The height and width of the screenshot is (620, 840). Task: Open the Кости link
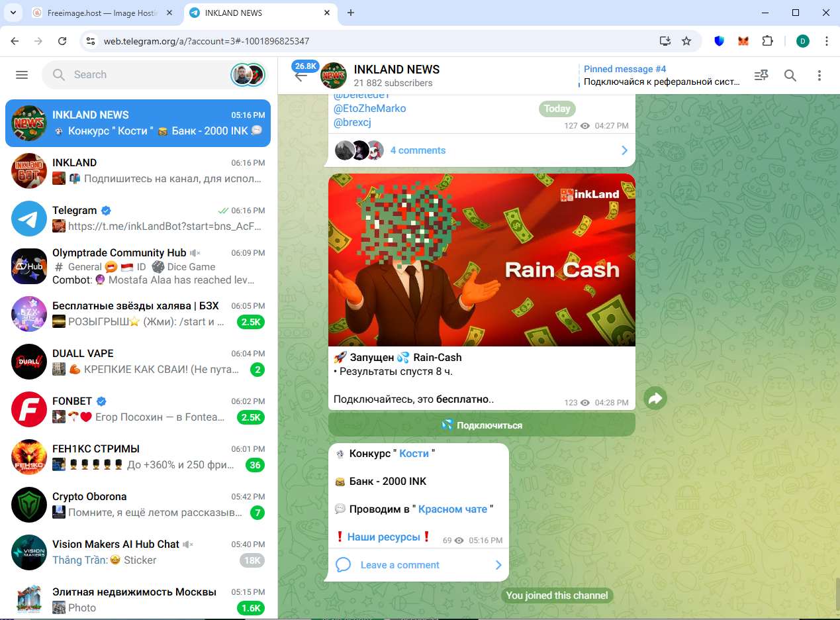tap(414, 454)
